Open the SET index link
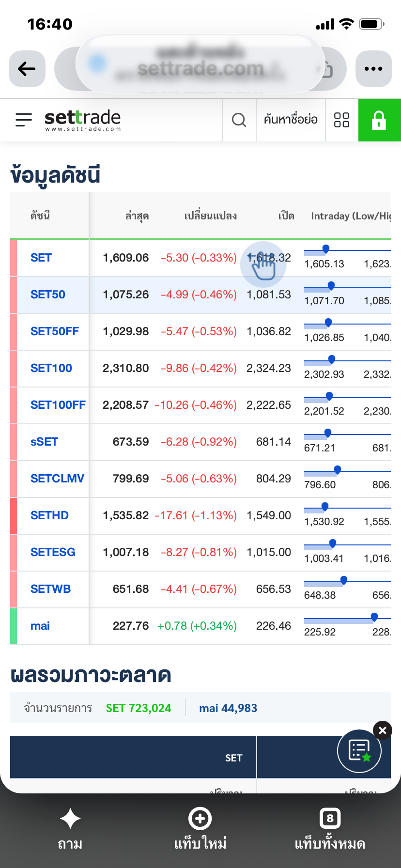The image size is (401, 868). point(41,258)
